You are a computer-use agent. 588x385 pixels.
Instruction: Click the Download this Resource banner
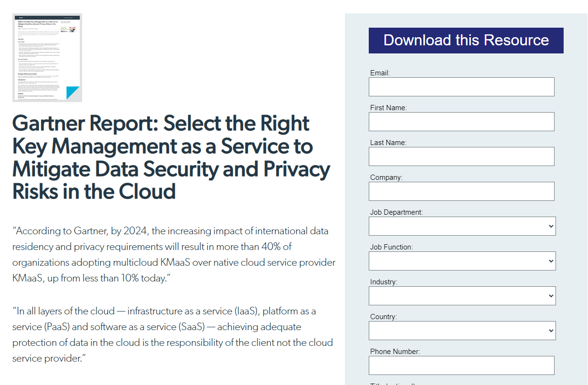click(x=466, y=41)
